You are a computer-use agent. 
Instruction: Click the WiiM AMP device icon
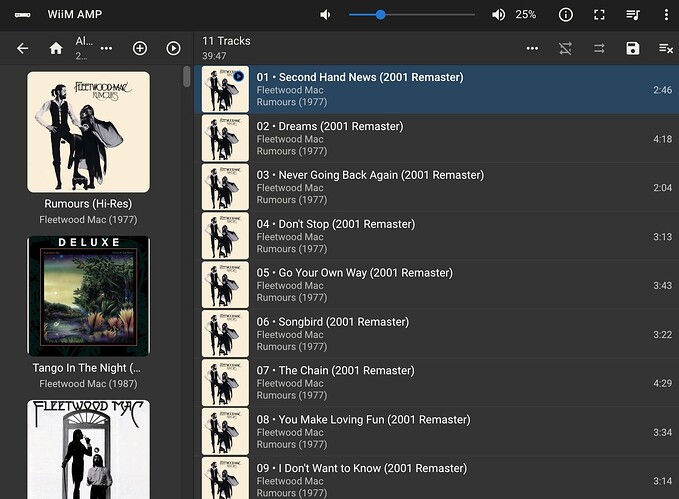(23, 15)
